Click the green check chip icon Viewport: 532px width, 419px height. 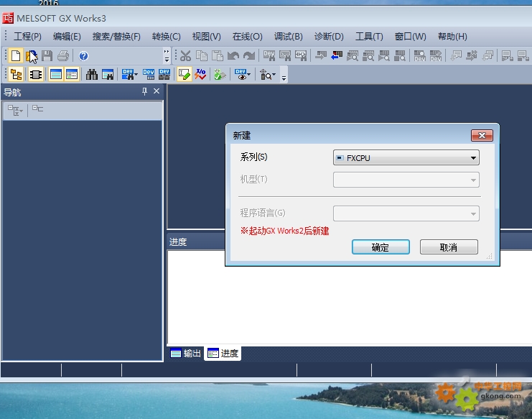(x=220, y=74)
